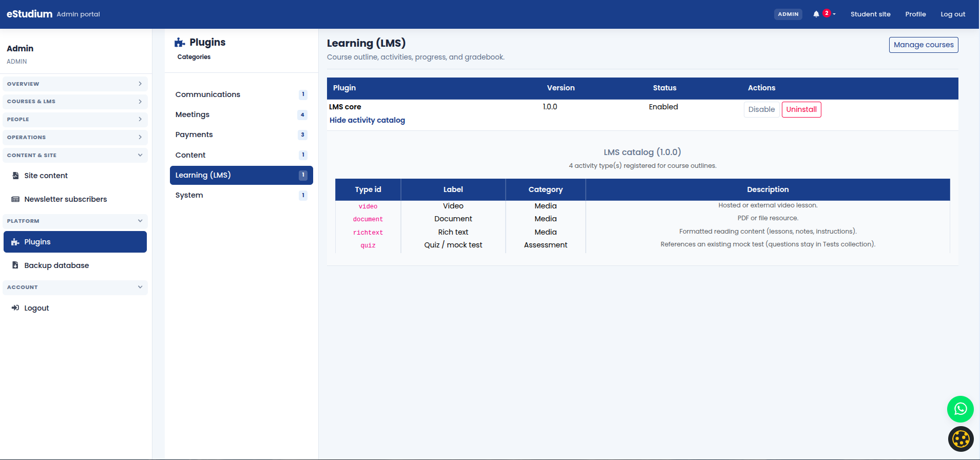Click the 'video' type id cell
The image size is (980, 460).
point(368,206)
